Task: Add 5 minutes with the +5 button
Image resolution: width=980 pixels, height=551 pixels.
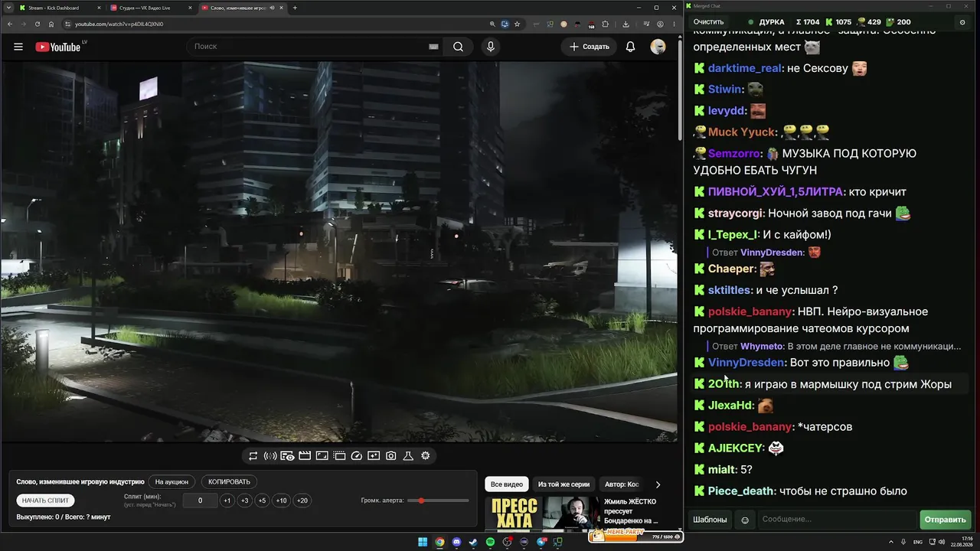Action: tap(262, 500)
